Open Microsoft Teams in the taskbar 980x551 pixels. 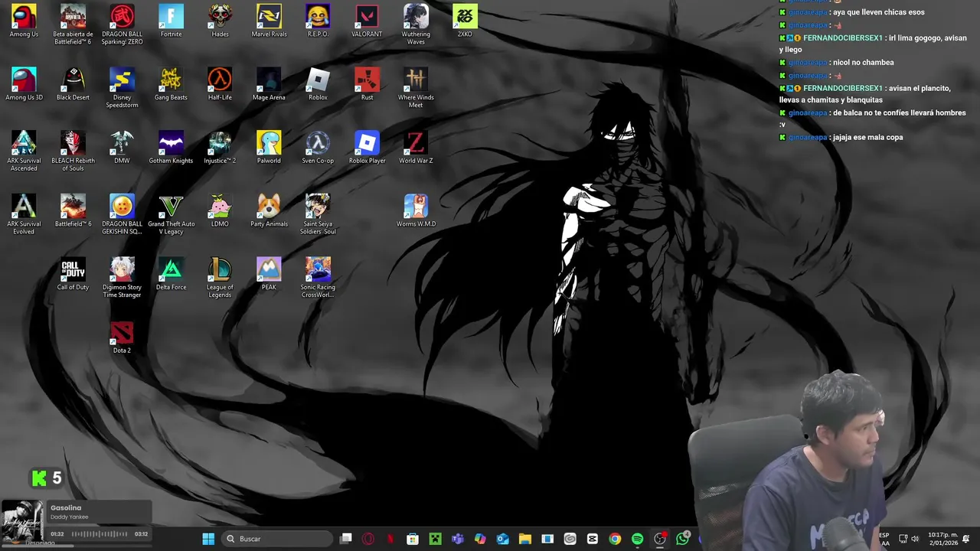(458, 539)
